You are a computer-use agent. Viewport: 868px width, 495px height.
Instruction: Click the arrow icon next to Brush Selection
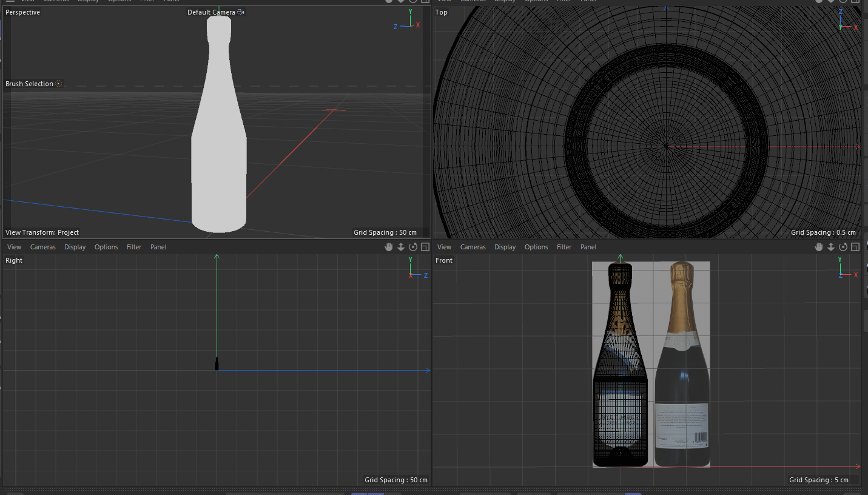[x=59, y=84]
